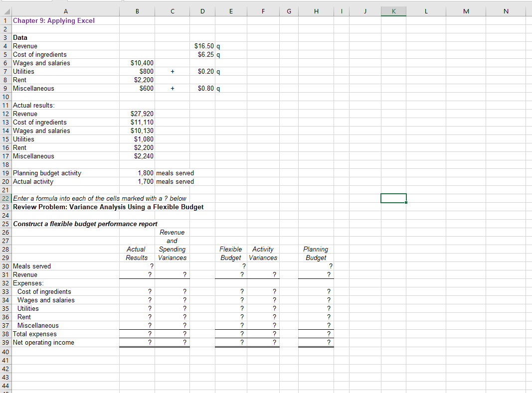The image size is (532, 393).
Task: Select row 39 header
Action: (x=6, y=343)
